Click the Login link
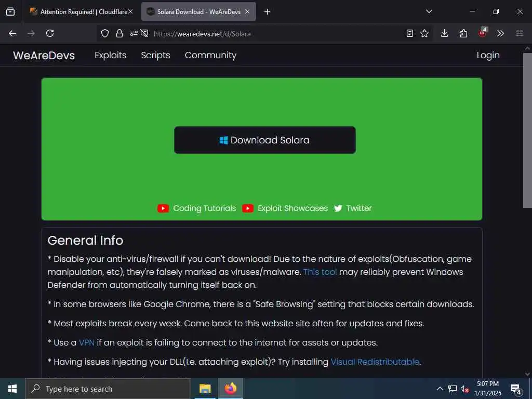This screenshot has width=532, height=399. (x=488, y=55)
